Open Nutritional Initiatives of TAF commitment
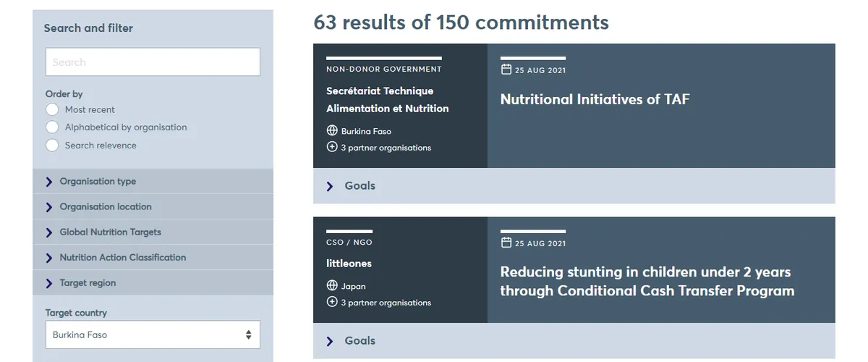The width and height of the screenshot is (868, 362). [595, 100]
